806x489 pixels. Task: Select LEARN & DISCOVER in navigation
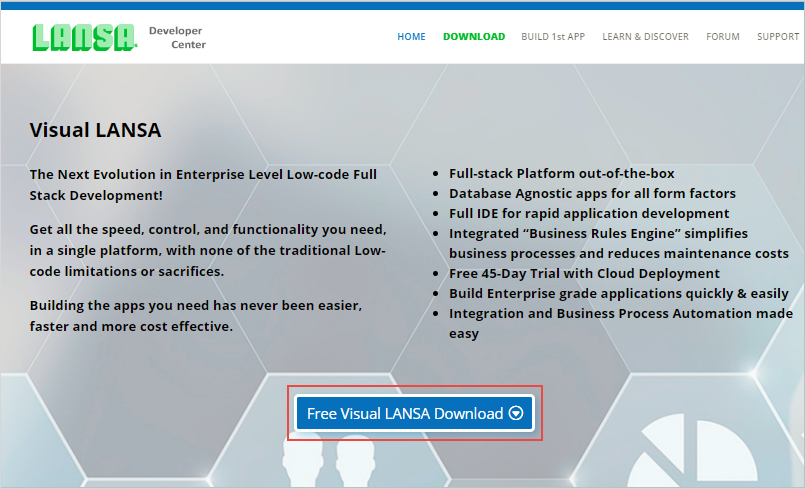coord(645,37)
